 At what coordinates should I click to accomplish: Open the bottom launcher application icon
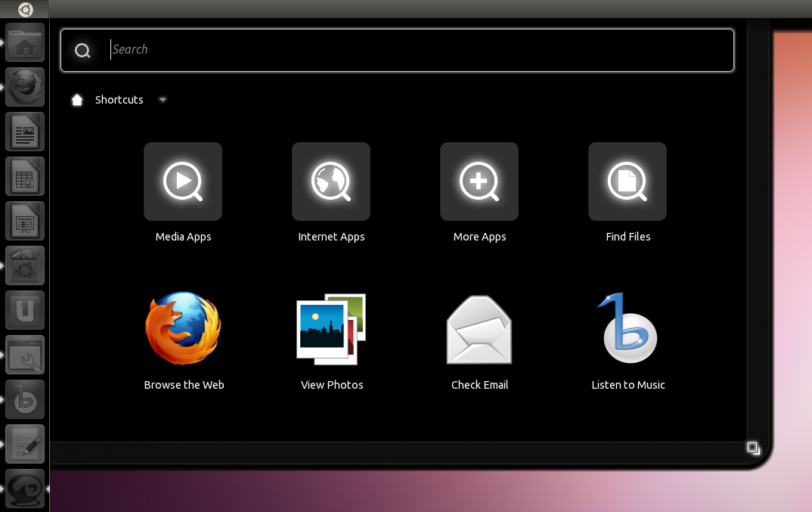[25, 488]
